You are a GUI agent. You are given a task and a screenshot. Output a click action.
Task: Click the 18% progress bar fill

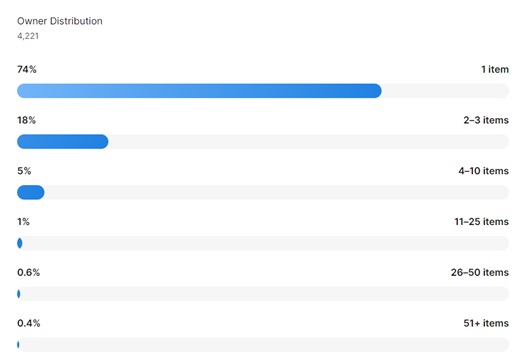coord(63,142)
